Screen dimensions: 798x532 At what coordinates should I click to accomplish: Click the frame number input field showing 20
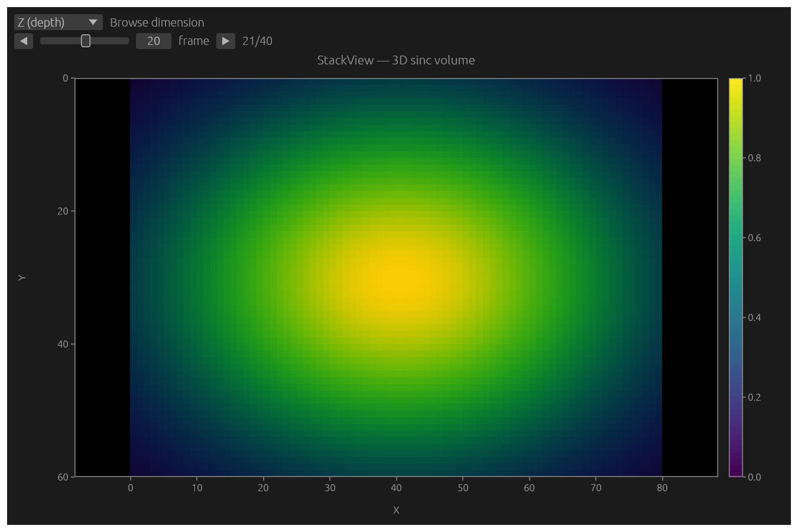pos(154,41)
